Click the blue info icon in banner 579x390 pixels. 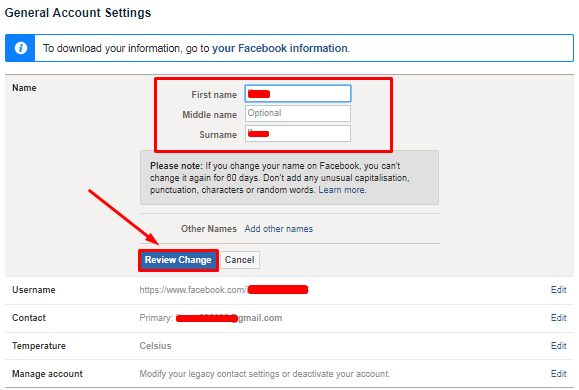point(21,48)
